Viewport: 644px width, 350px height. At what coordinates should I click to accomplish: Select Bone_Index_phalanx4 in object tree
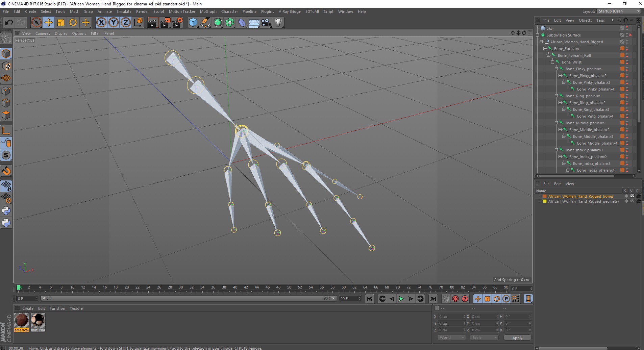(595, 170)
